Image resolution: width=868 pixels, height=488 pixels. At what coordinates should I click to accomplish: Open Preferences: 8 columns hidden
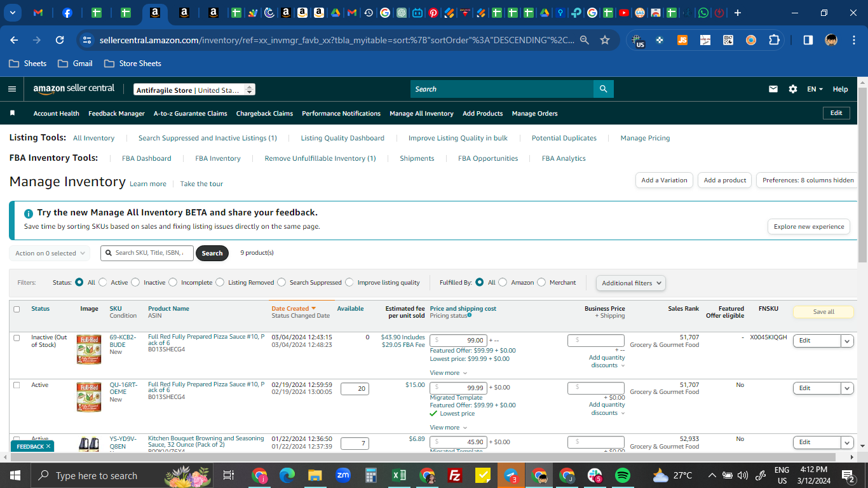click(x=808, y=180)
